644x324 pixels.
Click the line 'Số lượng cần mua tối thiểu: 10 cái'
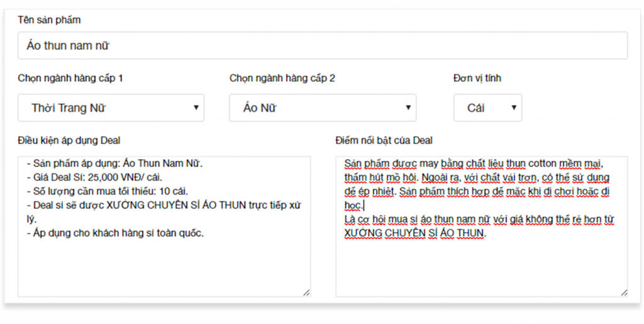click(108, 191)
